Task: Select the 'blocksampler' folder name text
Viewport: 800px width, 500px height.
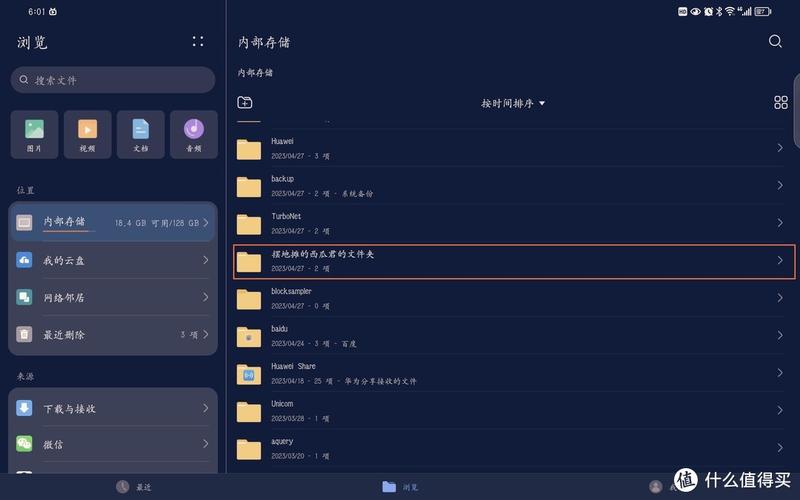Action: [x=291, y=291]
